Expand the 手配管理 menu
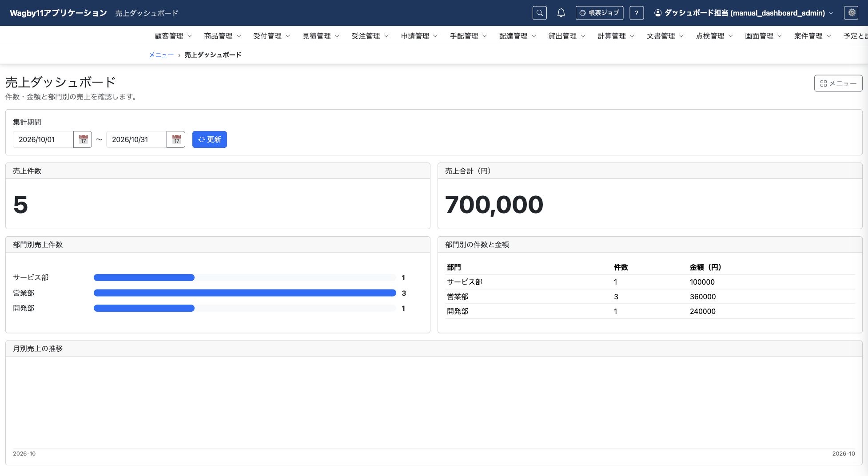Screen dimensions: 868x476 coord(468,36)
